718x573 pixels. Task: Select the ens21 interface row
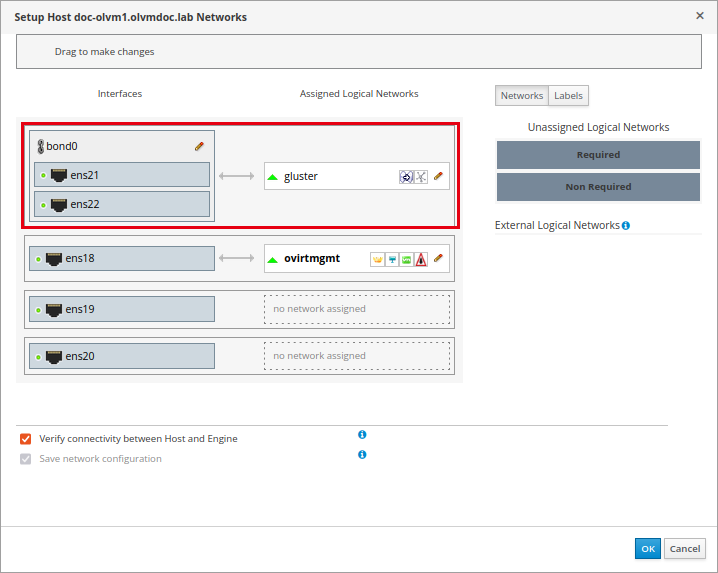click(122, 175)
